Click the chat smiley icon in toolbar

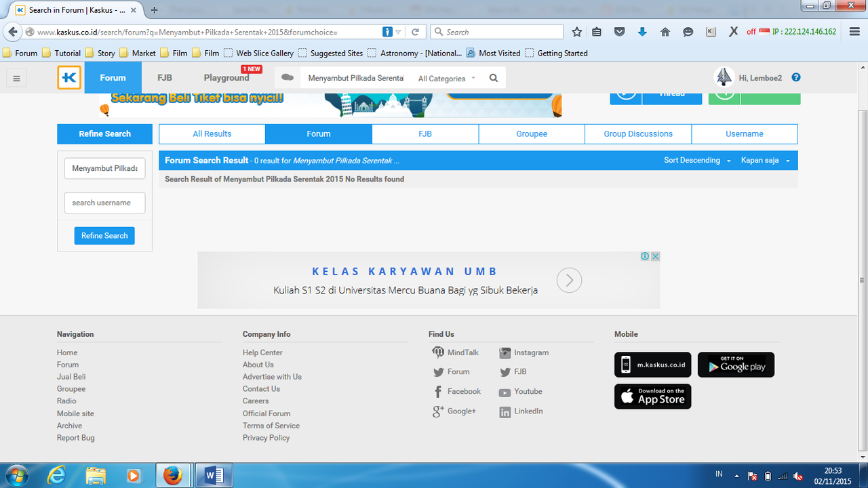688,32
